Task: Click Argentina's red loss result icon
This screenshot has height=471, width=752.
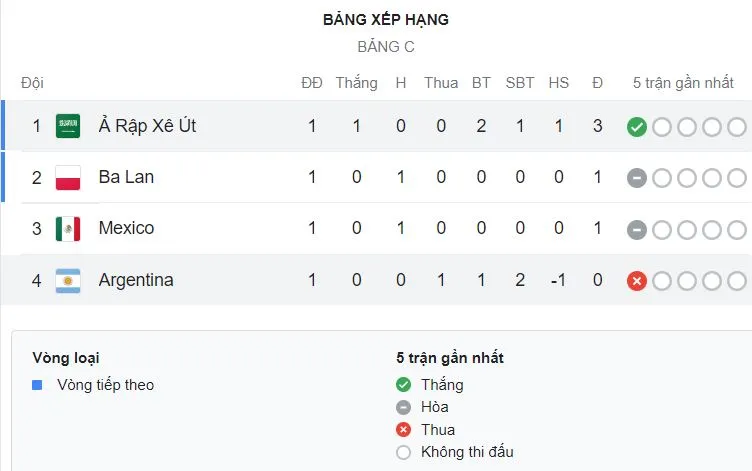Action: [636, 281]
